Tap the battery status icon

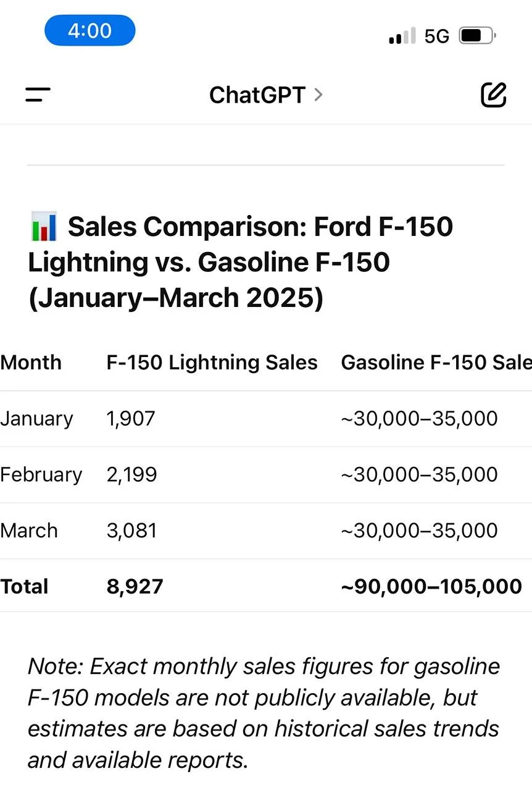476,36
